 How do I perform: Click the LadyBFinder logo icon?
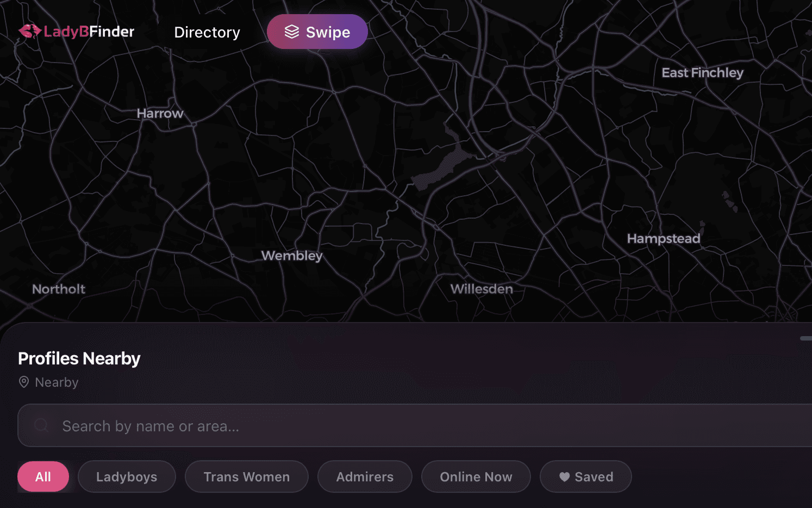click(x=30, y=32)
